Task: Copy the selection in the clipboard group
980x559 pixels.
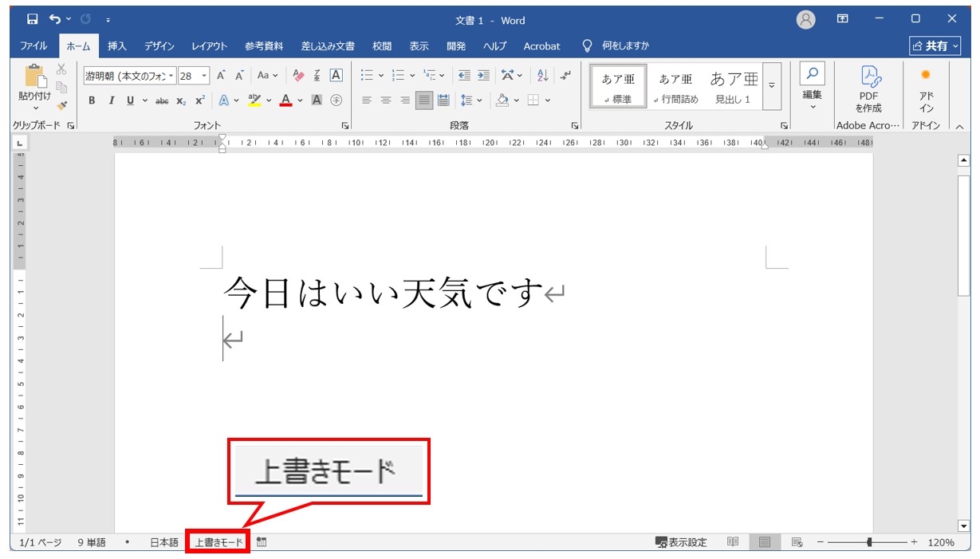Action: 61,87
